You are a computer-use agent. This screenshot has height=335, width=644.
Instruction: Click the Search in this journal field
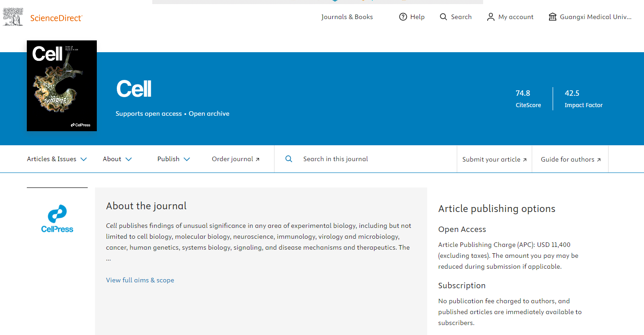point(373,159)
